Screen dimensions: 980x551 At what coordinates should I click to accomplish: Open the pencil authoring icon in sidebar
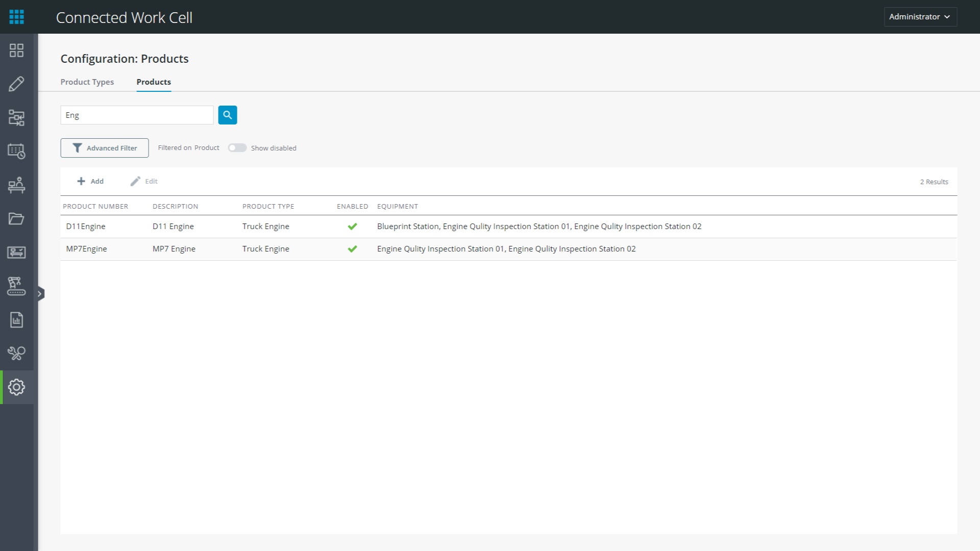coord(16,84)
